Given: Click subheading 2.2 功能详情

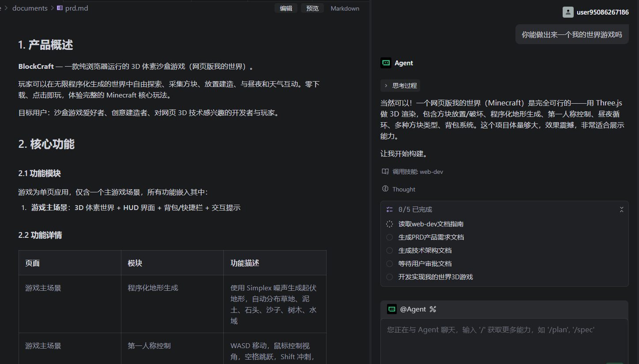Looking at the screenshot, I should click(x=40, y=235).
